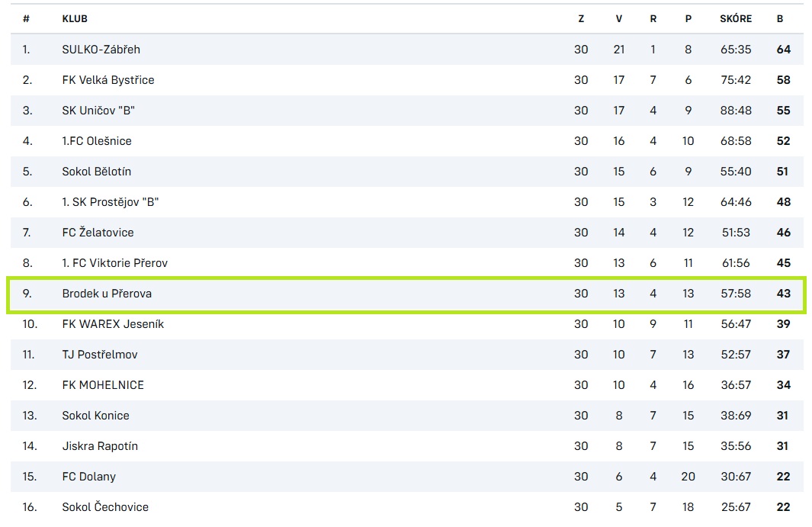Image resolution: width=812 pixels, height=527 pixels.
Task: Select Sokol Bělotín in the table
Action: (x=96, y=172)
